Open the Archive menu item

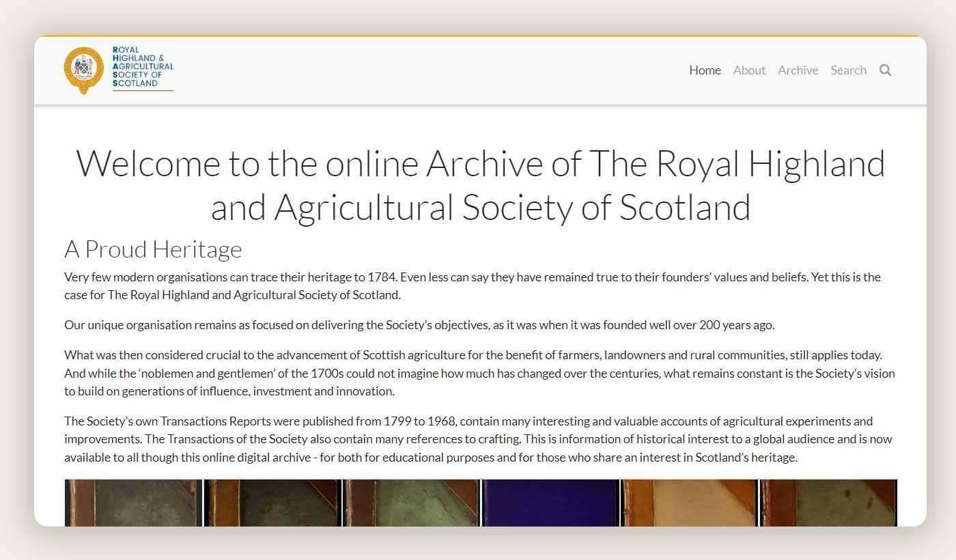coord(798,70)
